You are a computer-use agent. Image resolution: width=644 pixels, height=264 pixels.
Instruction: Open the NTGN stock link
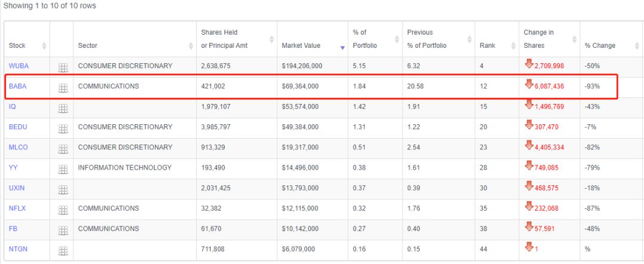pyautogui.click(x=18, y=249)
